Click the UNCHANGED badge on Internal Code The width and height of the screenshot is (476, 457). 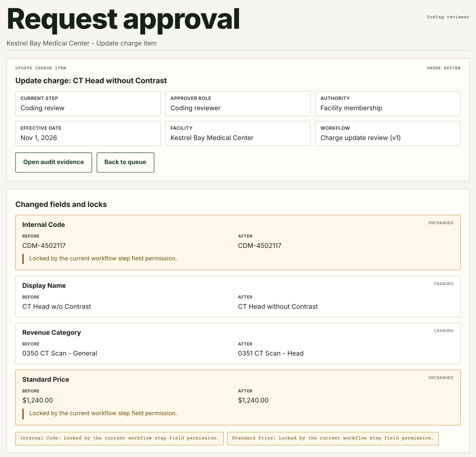(x=441, y=223)
